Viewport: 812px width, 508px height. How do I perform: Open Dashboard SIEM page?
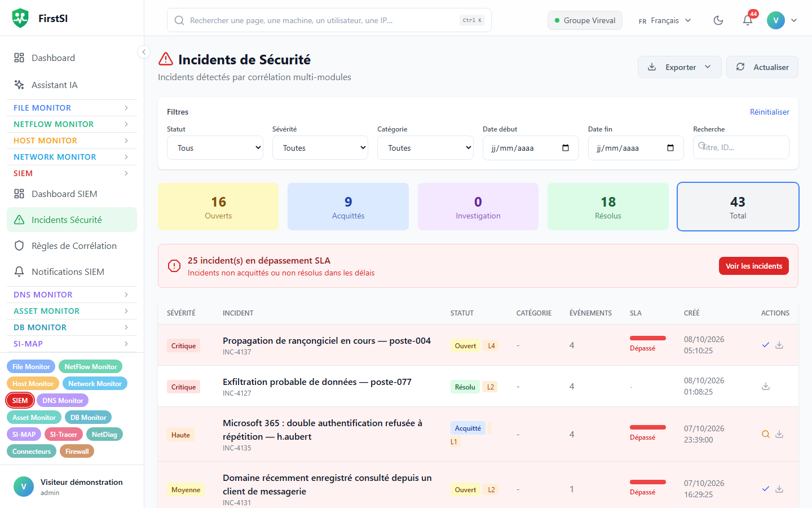coord(72,194)
